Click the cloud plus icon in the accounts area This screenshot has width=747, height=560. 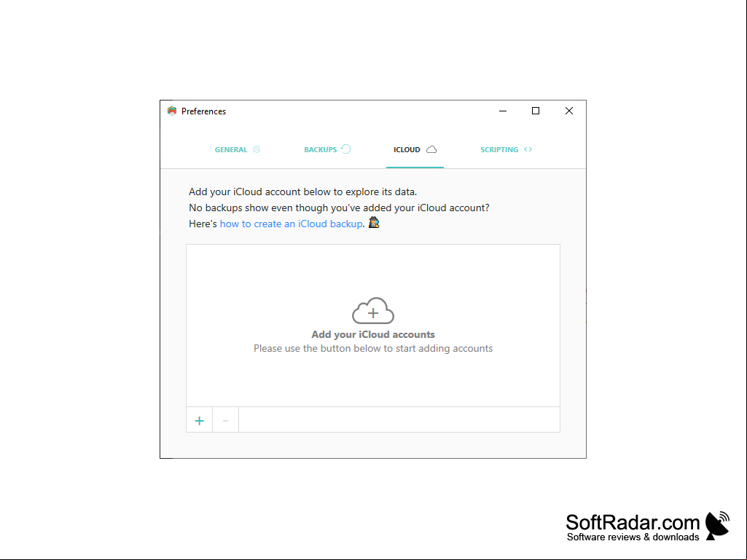[373, 310]
